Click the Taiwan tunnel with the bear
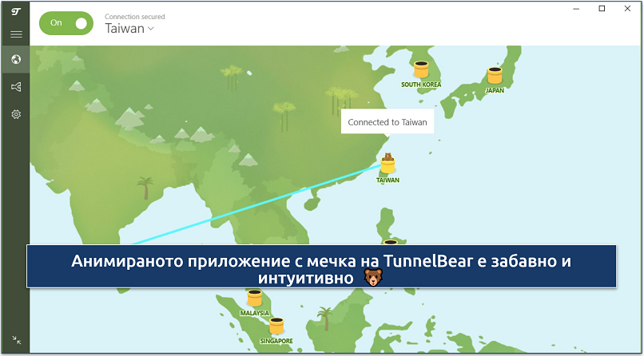Viewport: 644px width, 356px height. [388, 164]
